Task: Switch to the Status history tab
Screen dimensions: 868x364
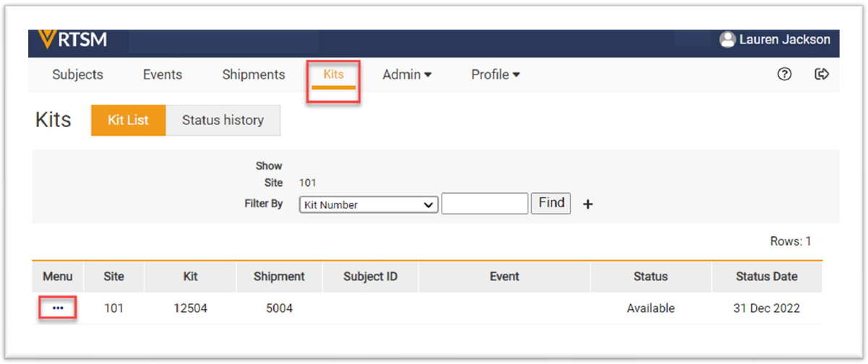Action: 223,121
